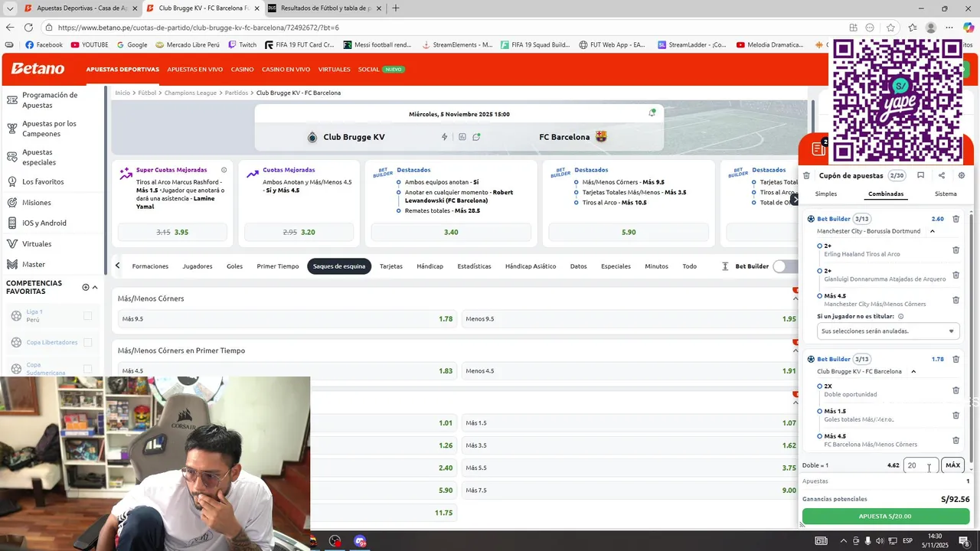Select the Goles market tab
The image size is (980, 551).
(x=234, y=266)
